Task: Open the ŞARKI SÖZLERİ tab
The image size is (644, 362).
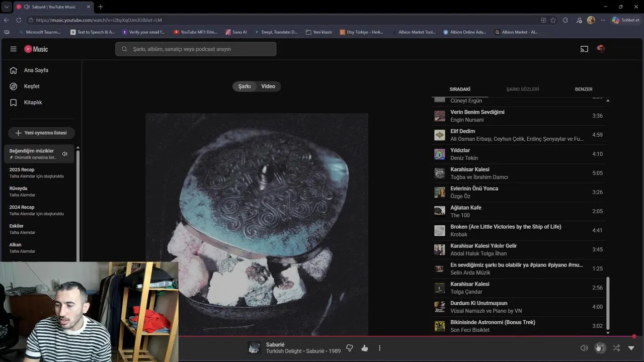Action: [522, 89]
